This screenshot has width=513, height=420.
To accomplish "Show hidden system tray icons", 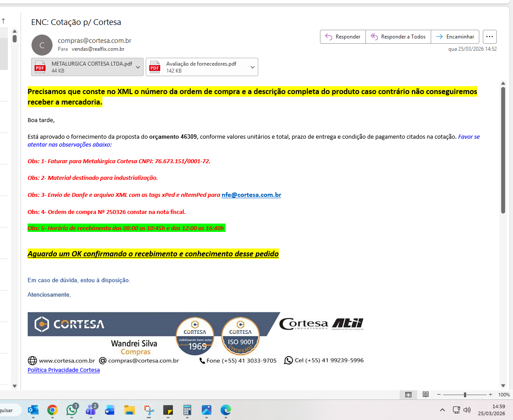I will (x=443, y=410).
